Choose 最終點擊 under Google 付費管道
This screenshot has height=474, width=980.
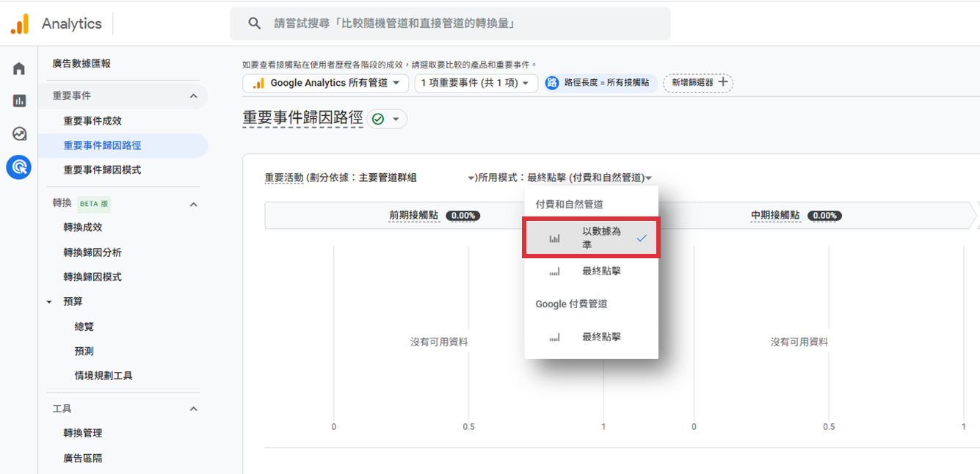600,338
